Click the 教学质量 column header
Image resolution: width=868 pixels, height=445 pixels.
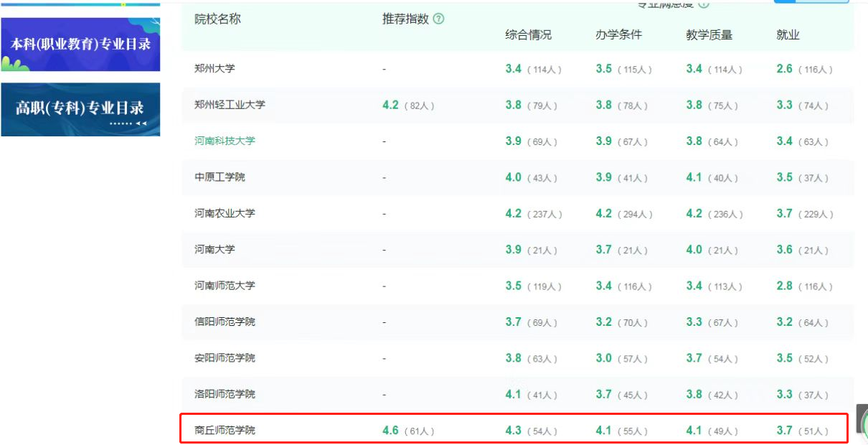tap(709, 35)
